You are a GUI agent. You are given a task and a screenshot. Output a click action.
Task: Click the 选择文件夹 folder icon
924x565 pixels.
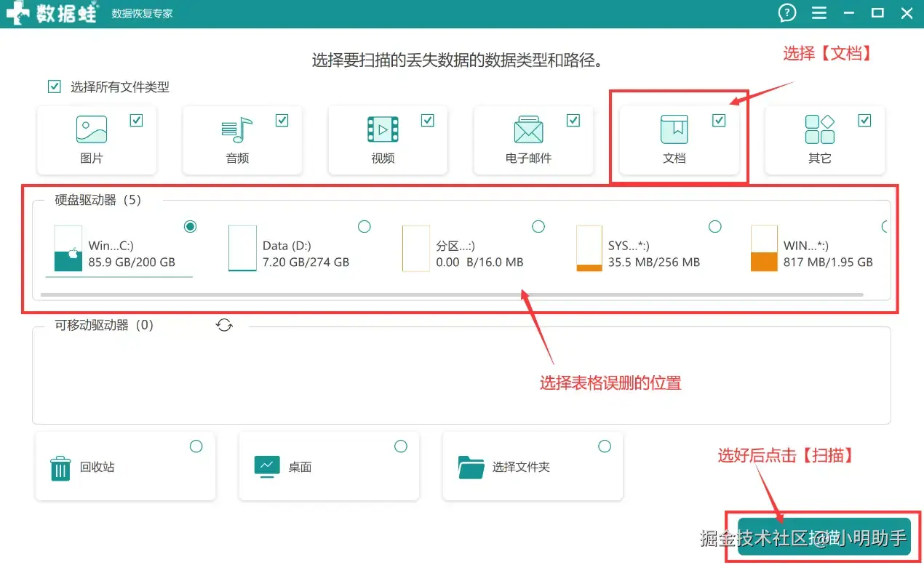click(x=471, y=467)
